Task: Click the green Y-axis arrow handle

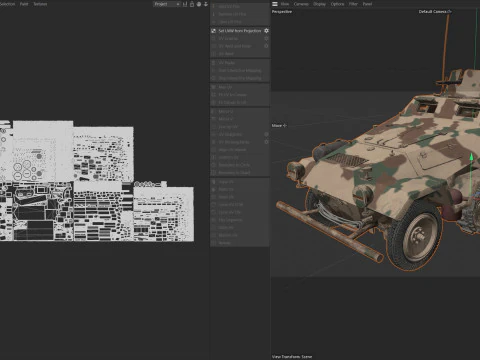Action: click(x=471, y=156)
